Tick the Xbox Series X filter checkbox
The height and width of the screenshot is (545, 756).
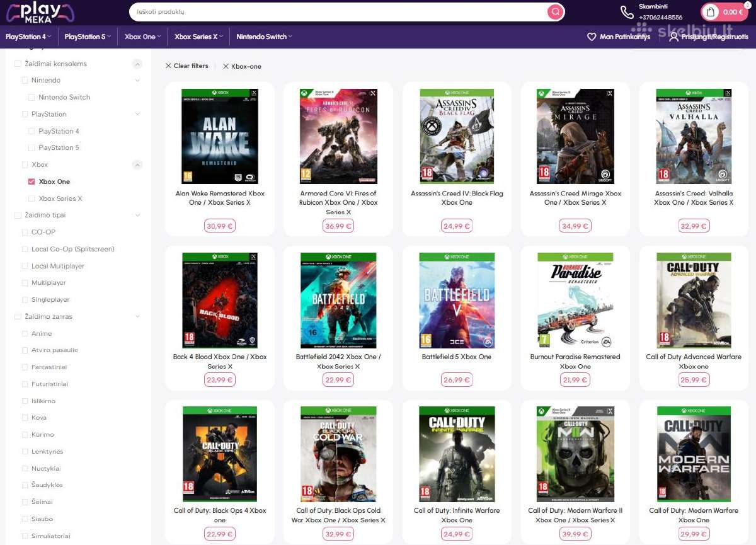coord(31,198)
